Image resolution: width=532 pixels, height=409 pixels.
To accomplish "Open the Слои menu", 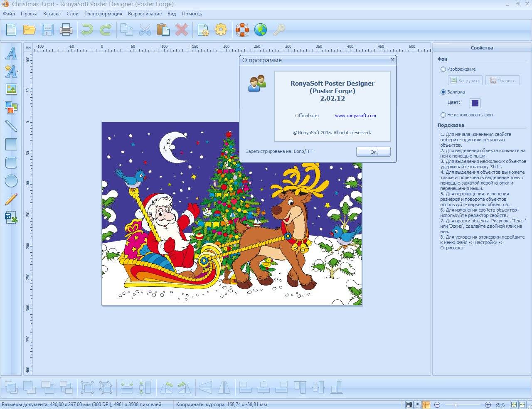I will tap(73, 14).
